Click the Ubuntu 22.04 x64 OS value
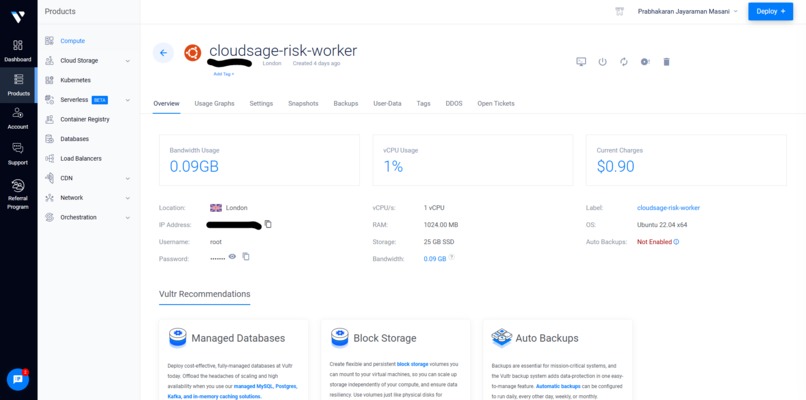The height and width of the screenshot is (400, 806). tap(662, 225)
